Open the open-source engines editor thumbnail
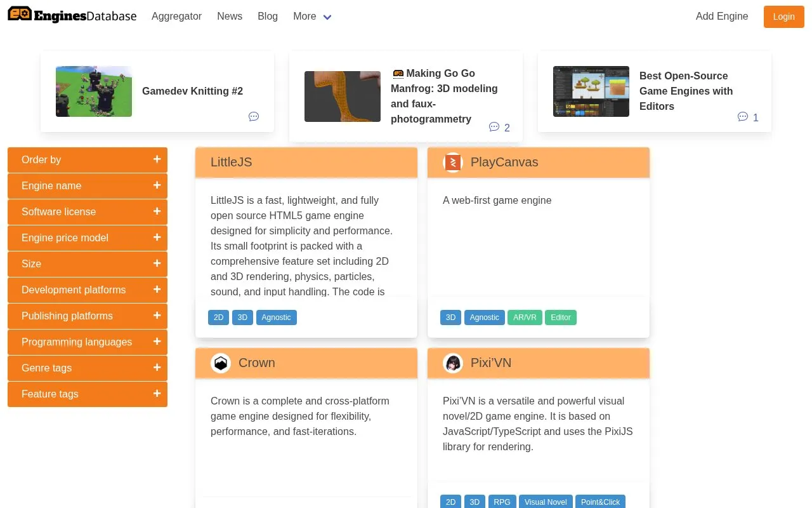This screenshot has height=508, width=812. click(x=591, y=91)
